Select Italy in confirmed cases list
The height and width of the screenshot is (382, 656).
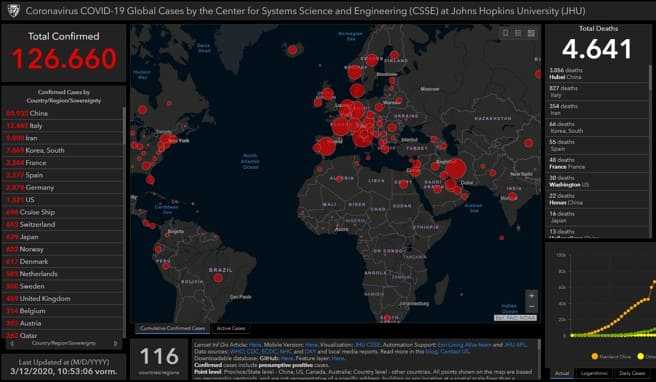pos(63,126)
